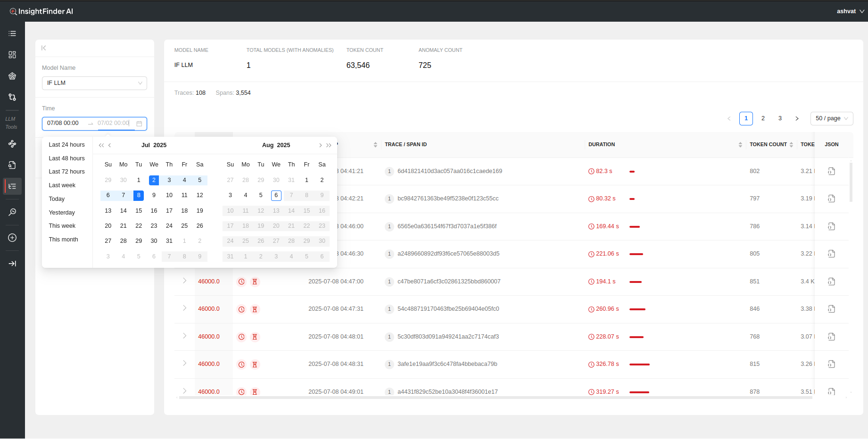Screen dimensions: 868x439
Task: Open the ashvat user menu
Action: point(850,11)
